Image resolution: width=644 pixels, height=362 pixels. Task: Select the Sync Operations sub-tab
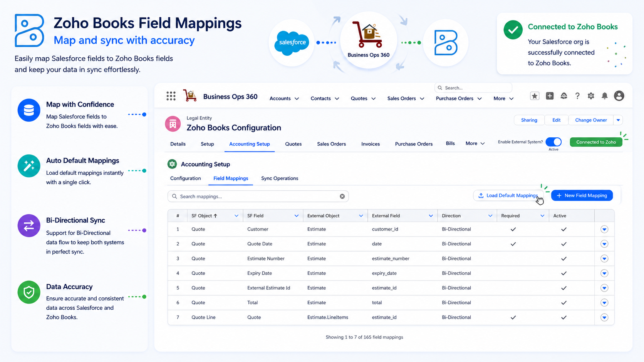(280, 178)
